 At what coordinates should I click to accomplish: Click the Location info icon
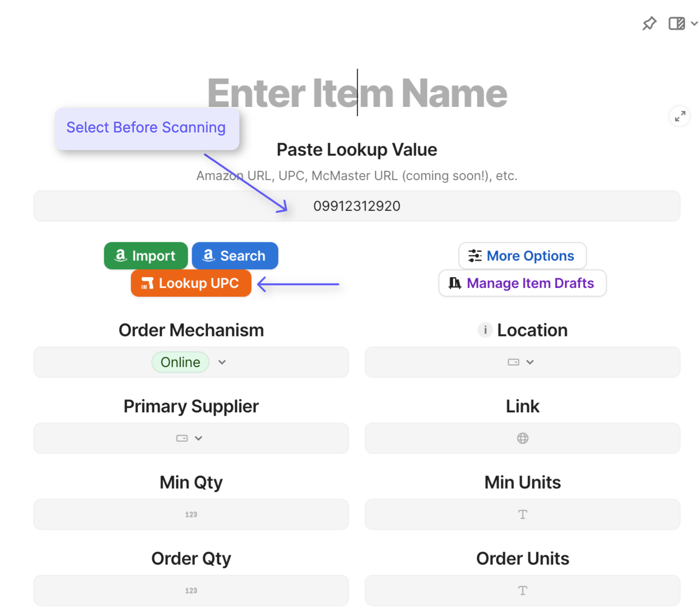485,330
